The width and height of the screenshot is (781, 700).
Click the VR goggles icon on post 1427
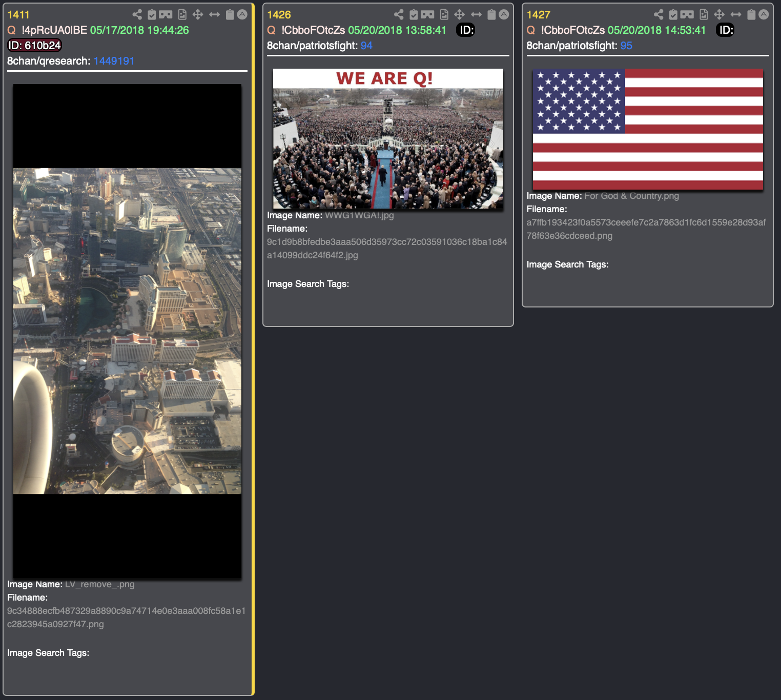click(x=687, y=15)
